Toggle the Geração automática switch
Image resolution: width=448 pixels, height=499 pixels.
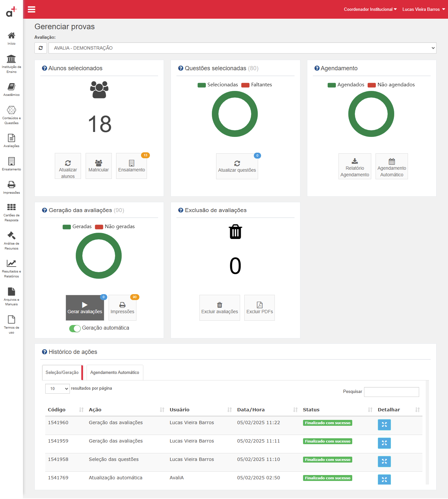pos(75,328)
